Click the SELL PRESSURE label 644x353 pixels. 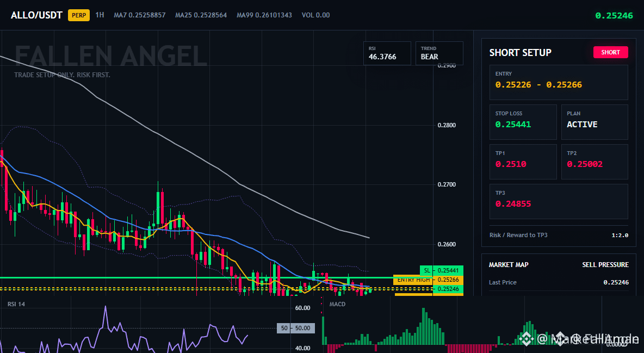pos(605,265)
